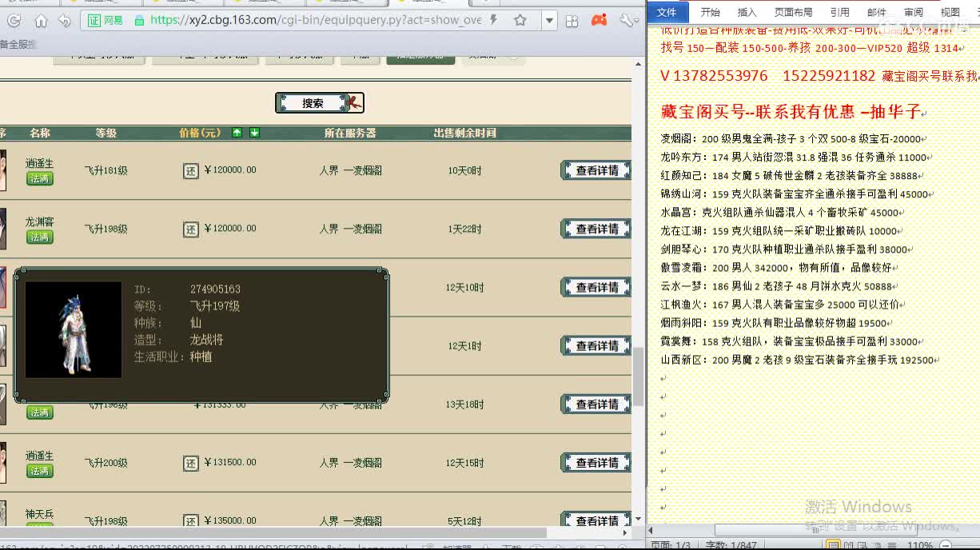The width and height of the screenshot is (980, 550).
Task: Click Word word count 字数: 1/847
Action: 731,545
